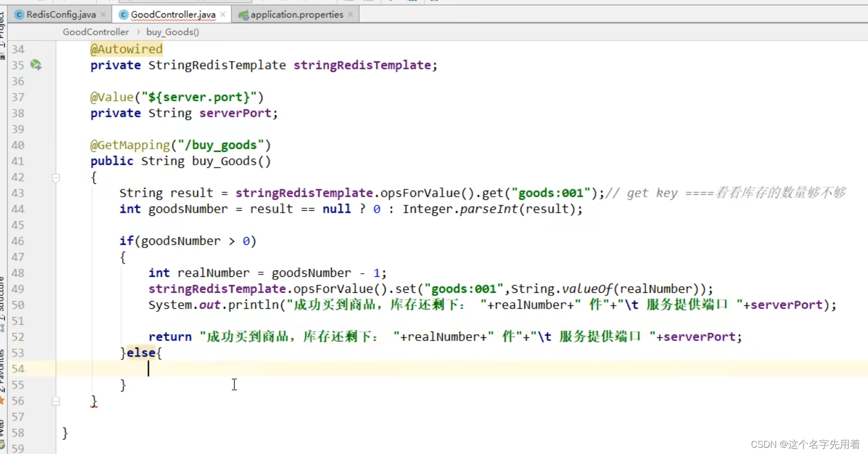868x454 pixels.
Task: Click line number 41 in the gutter
Action: pos(18,161)
